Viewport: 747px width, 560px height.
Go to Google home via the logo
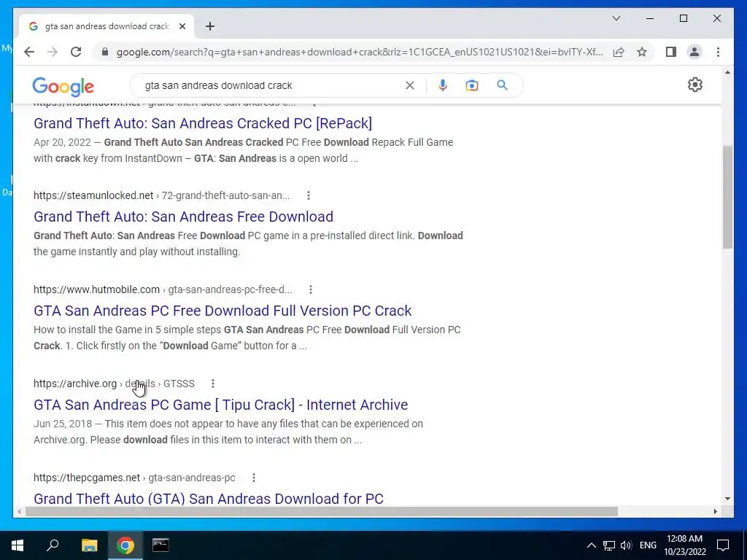pos(63,86)
